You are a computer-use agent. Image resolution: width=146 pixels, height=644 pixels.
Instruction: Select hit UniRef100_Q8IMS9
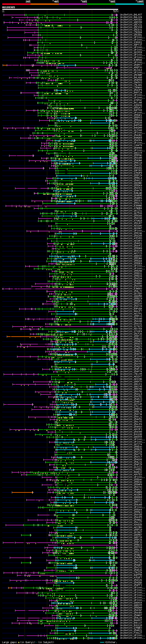(x=131, y=53)
